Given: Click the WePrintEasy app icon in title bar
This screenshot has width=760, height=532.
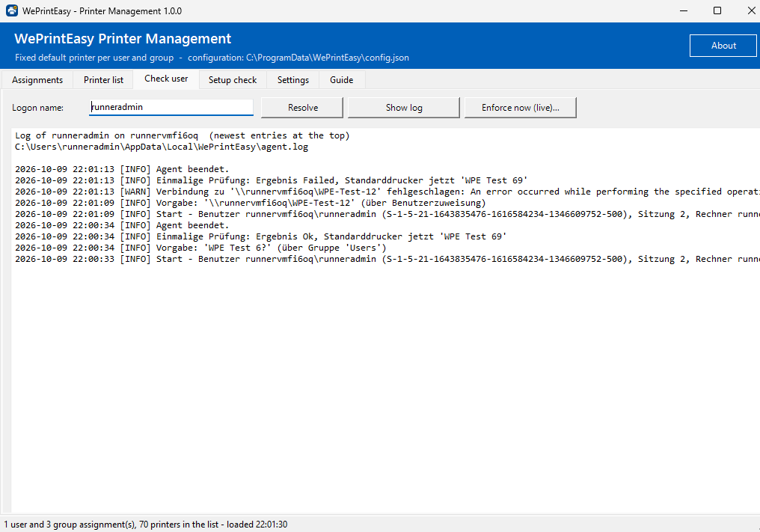Looking at the screenshot, I should pos(12,10).
